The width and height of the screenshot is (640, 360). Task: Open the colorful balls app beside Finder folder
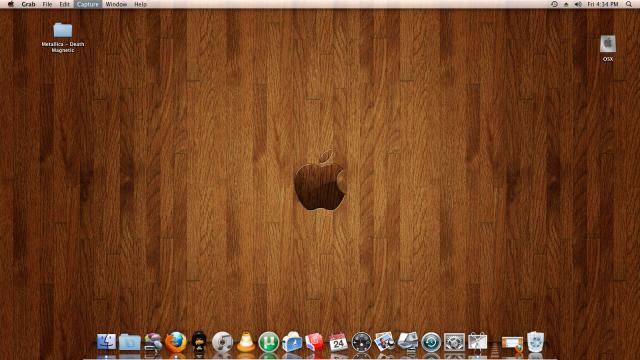pos(153,342)
